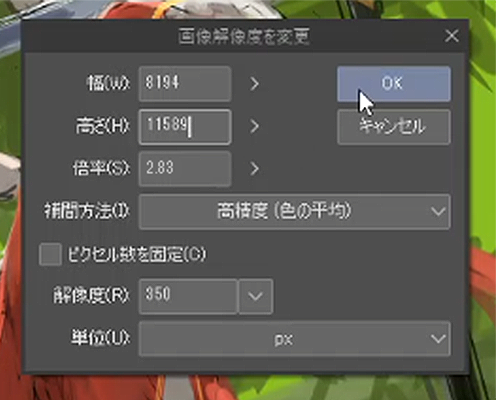Close the image resolution dialog with X

click(452, 36)
